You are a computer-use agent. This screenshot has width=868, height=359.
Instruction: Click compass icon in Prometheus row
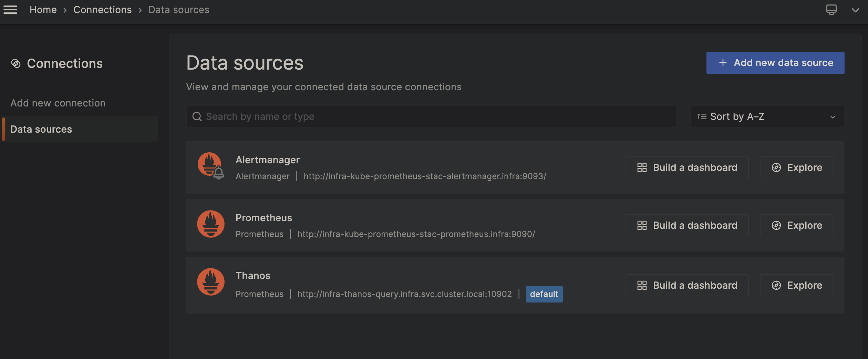tap(776, 225)
